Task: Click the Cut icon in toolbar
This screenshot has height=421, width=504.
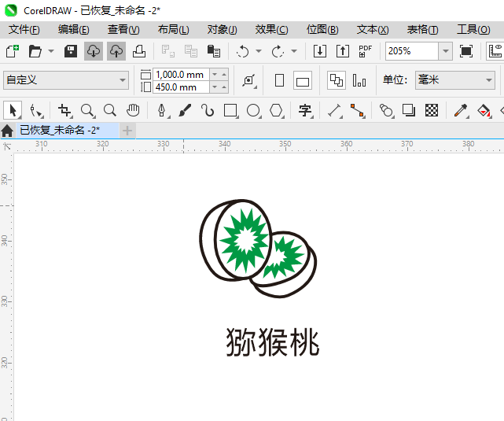Action: pyautogui.click(x=168, y=51)
